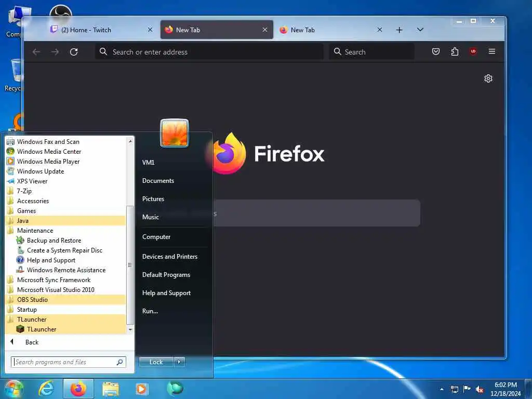Image resolution: width=532 pixels, height=399 pixels.
Task: Open a new Firefox tab with plus
Action: [400, 30]
